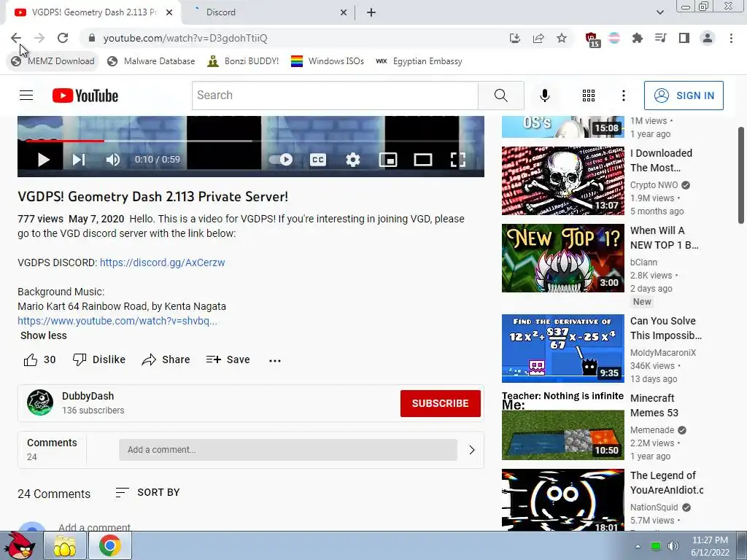Mute the video volume
Viewport: 747px width, 560px height.
coord(113,160)
